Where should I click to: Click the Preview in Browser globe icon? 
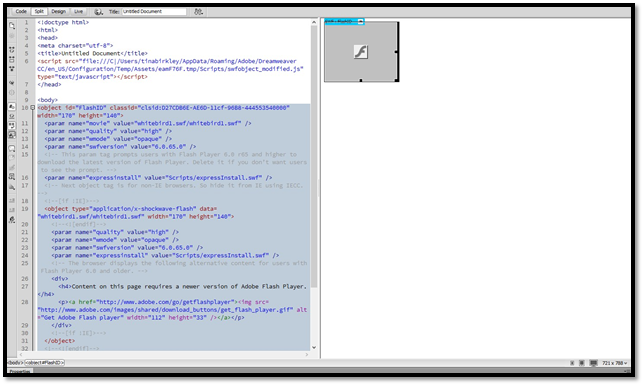[x=98, y=11]
